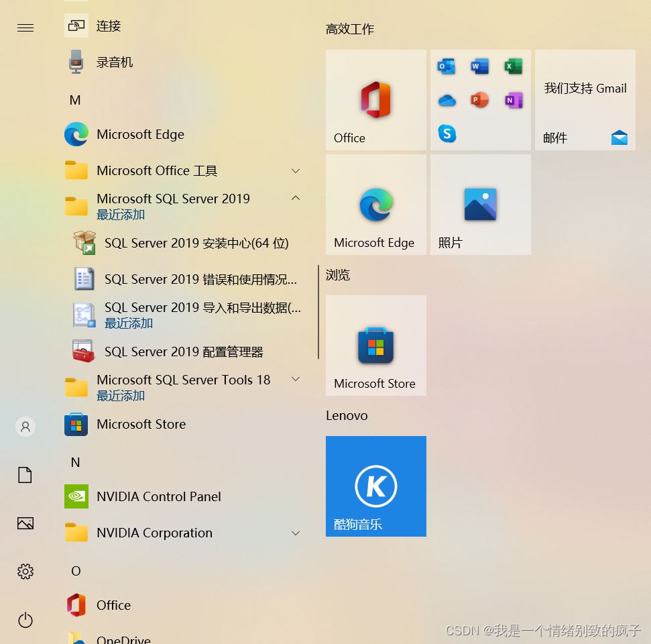Click the OneNote icon in tile group

click(514, 100)
